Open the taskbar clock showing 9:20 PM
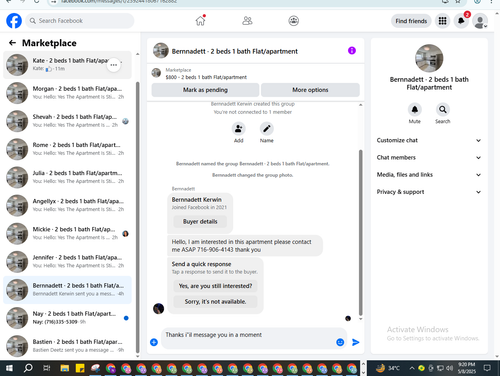Screen dimensions: 500x376 click(x=467, y=368)
